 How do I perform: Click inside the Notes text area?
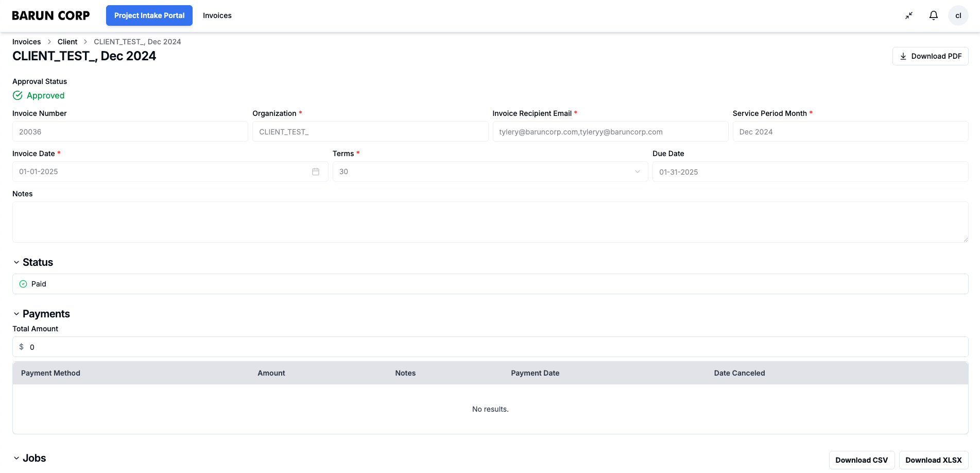click(x=490, y=222)
